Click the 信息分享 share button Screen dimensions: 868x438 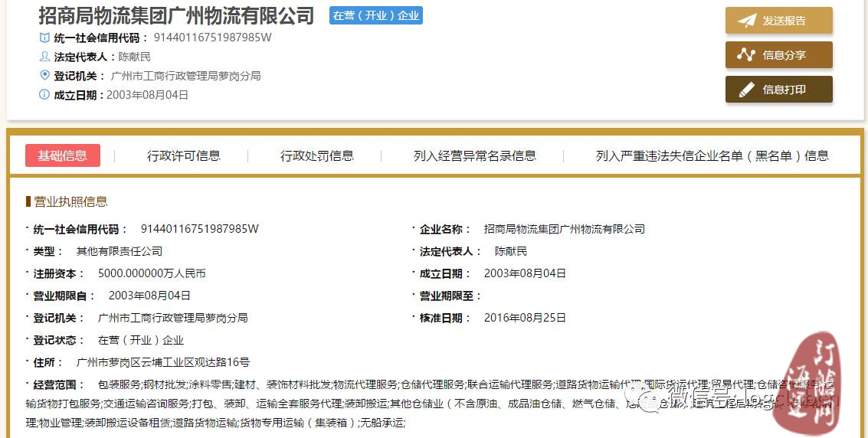[779, 55]
